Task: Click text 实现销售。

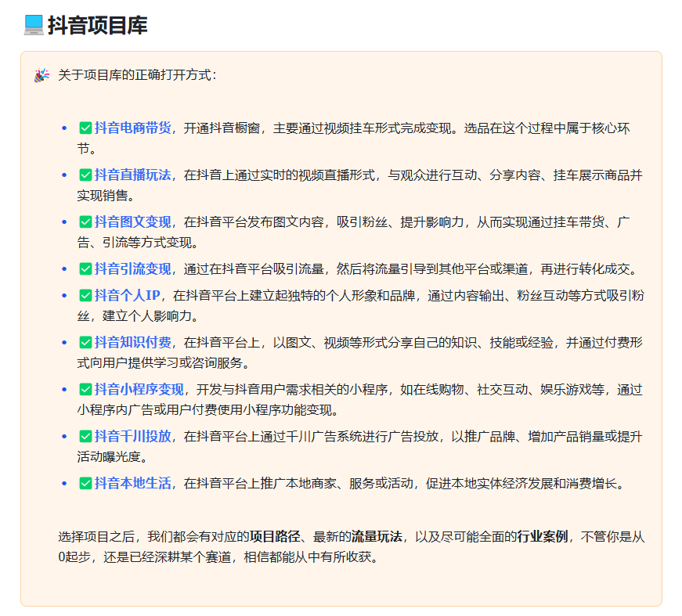Action: coord(106,195)
